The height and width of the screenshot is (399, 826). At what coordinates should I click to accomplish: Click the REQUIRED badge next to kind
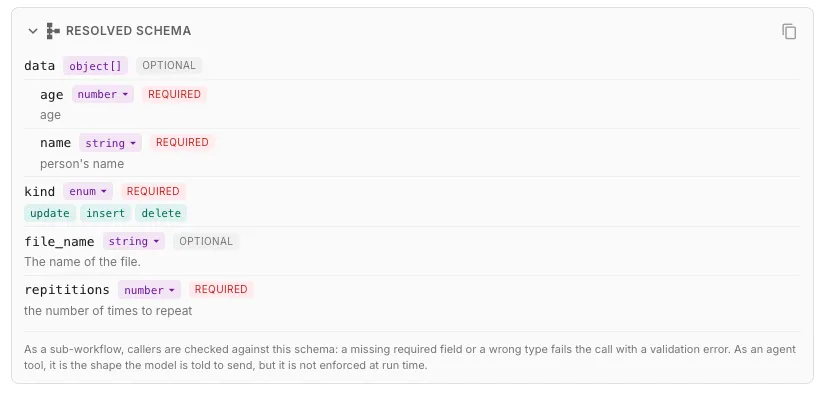tap(153, 191)
